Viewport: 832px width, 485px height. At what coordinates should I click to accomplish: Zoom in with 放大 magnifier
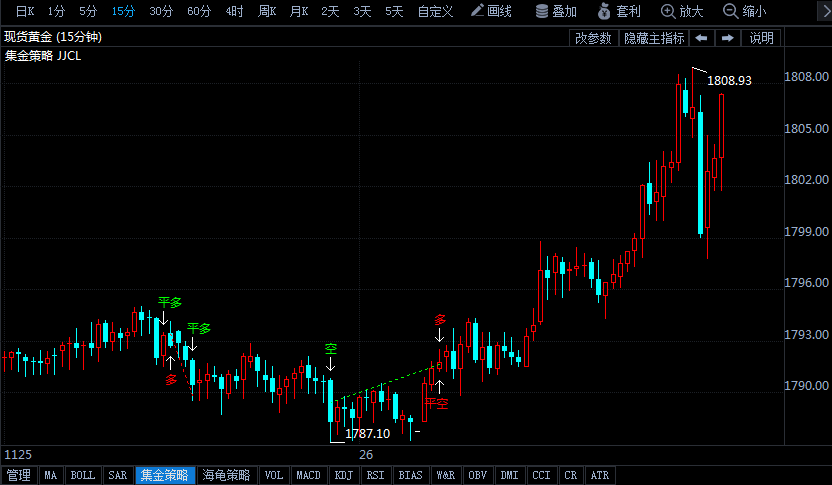(682, 11)
